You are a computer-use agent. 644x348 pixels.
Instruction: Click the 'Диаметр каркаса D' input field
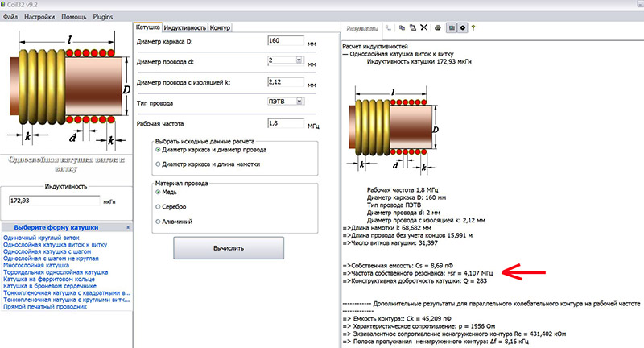[286, 40]
